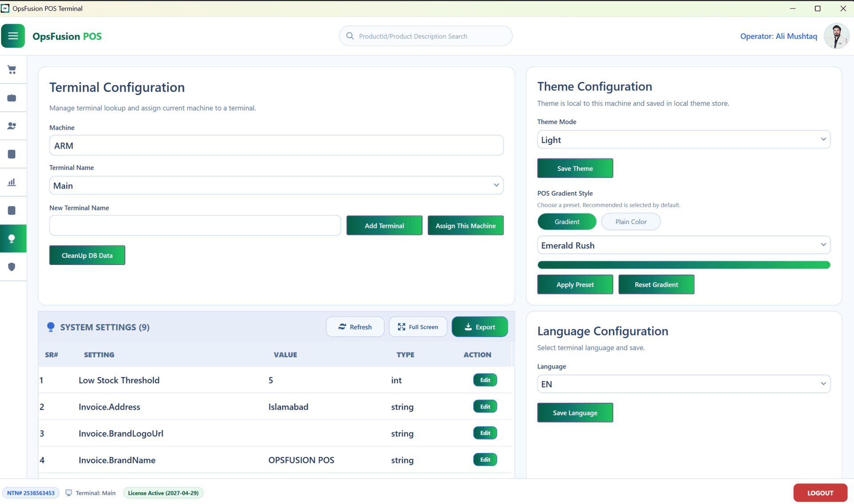The width and height of the screenshot is (854, 504).
Task: Edit the Invoice.BrandLogoUrl setting
Action: pyautogui.click(x=485, y=433)
